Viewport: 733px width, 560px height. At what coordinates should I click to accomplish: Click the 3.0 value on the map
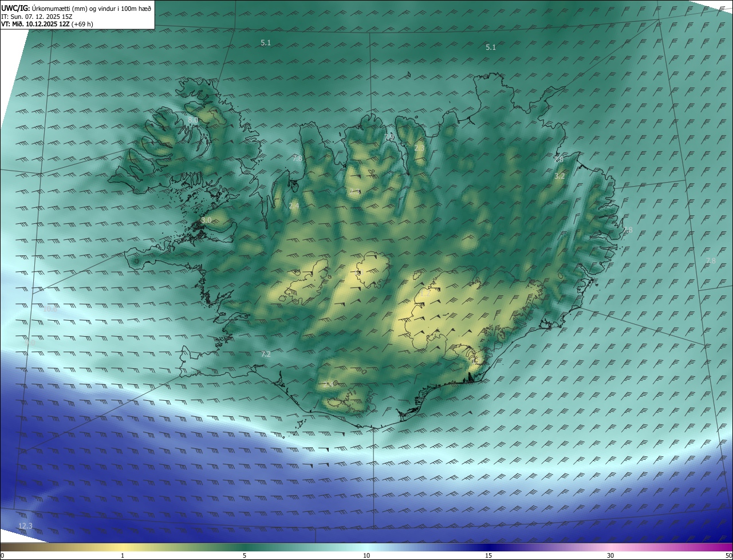pyautogui.click(x=206, y=220)
